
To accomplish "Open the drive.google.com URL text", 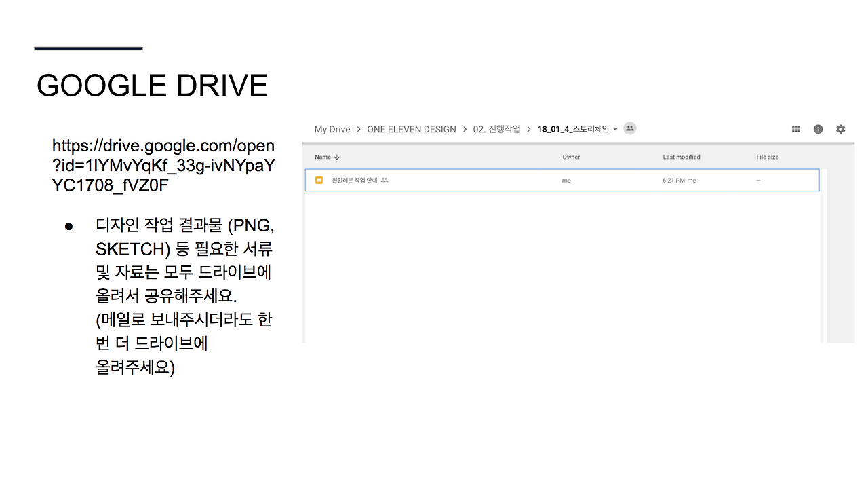I will 163,166.
